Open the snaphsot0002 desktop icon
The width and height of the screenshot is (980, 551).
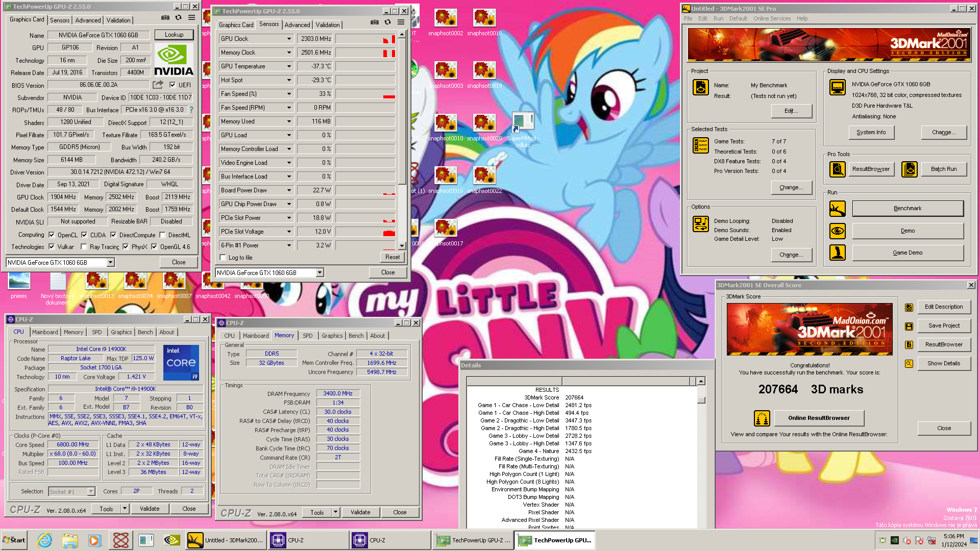446,22
